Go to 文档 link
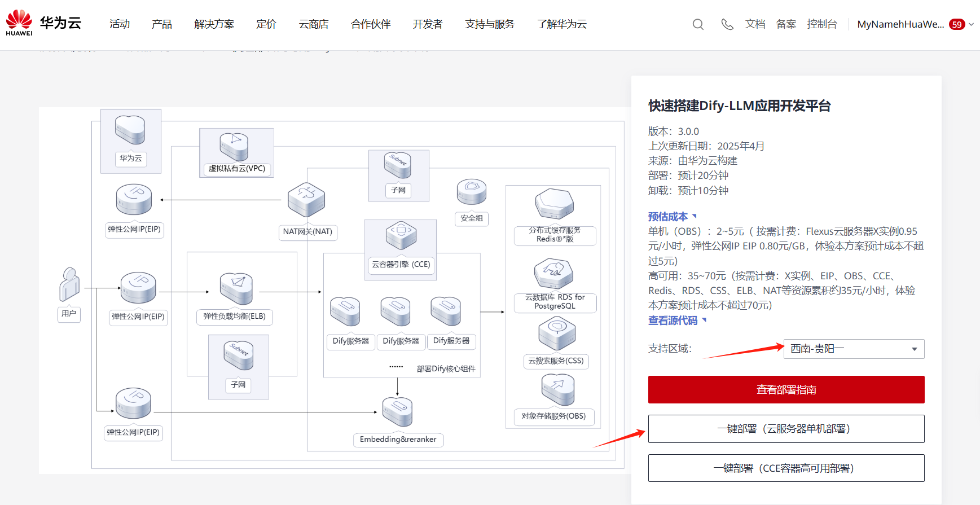 [x=755, y=24]
